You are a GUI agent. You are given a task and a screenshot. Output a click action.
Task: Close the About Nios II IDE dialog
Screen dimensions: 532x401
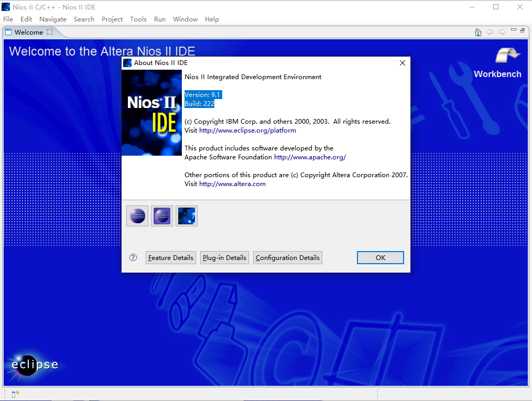pos(403,63)
